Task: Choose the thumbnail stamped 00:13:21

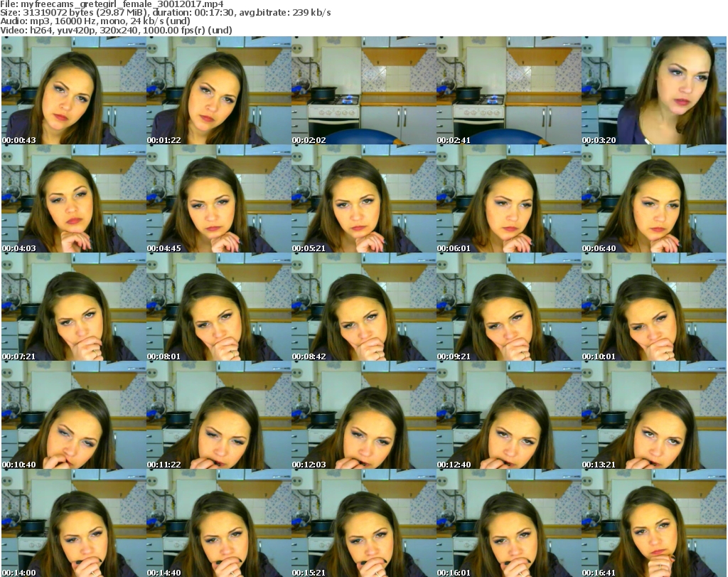Action: pos(654,415)
